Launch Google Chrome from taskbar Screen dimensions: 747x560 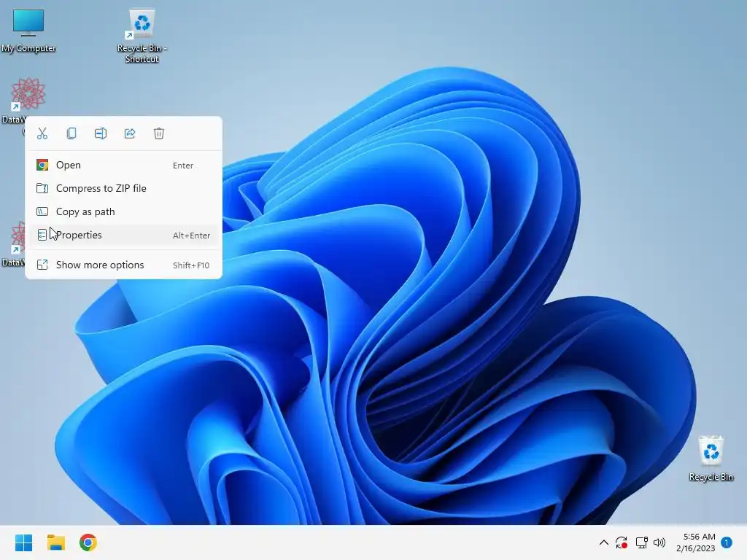click(88, 542)
